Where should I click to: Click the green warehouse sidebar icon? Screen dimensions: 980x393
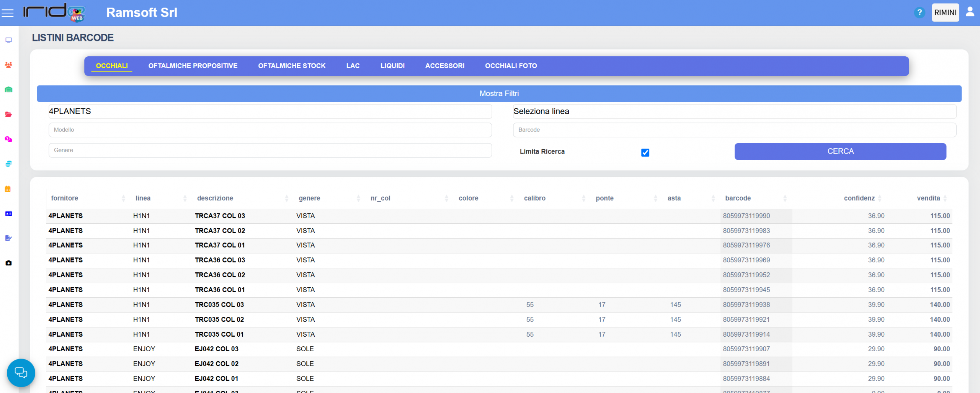point(8,90)
